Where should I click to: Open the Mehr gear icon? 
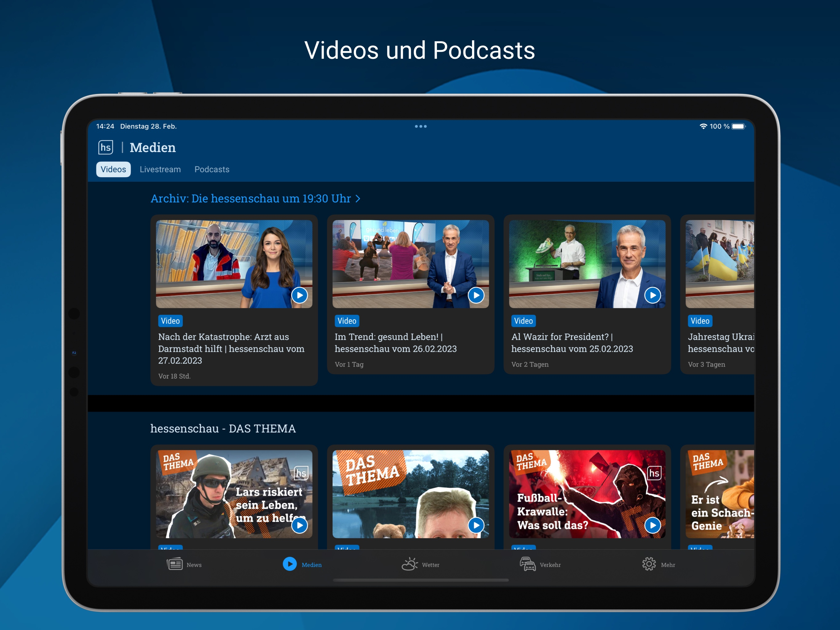click(x=649, y=564)
